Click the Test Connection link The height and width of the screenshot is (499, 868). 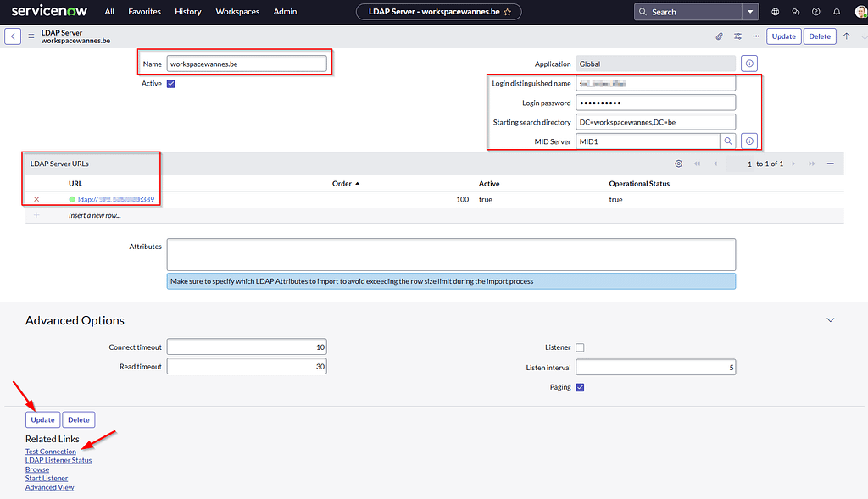click(x=51, y=452)
